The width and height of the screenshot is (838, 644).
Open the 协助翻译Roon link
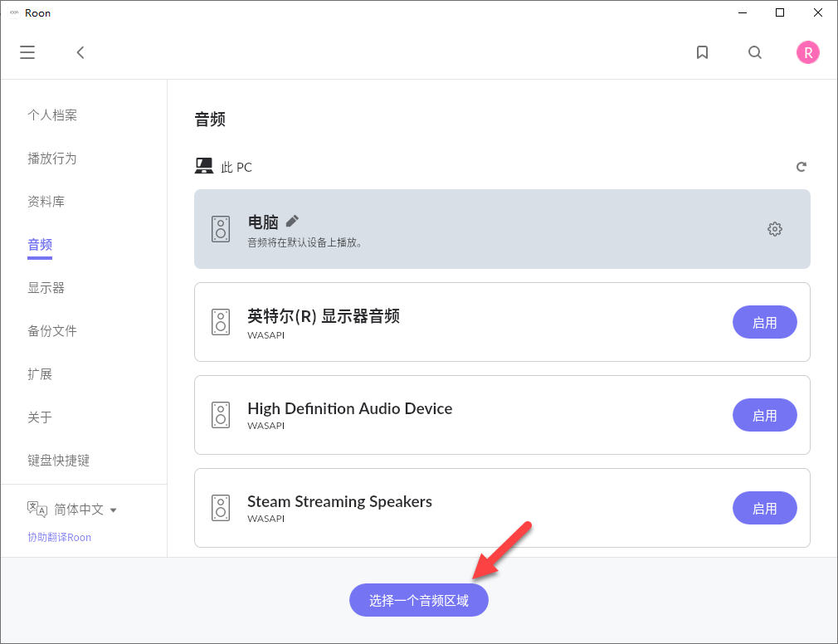pyautogui.click(x=59, y=537)
